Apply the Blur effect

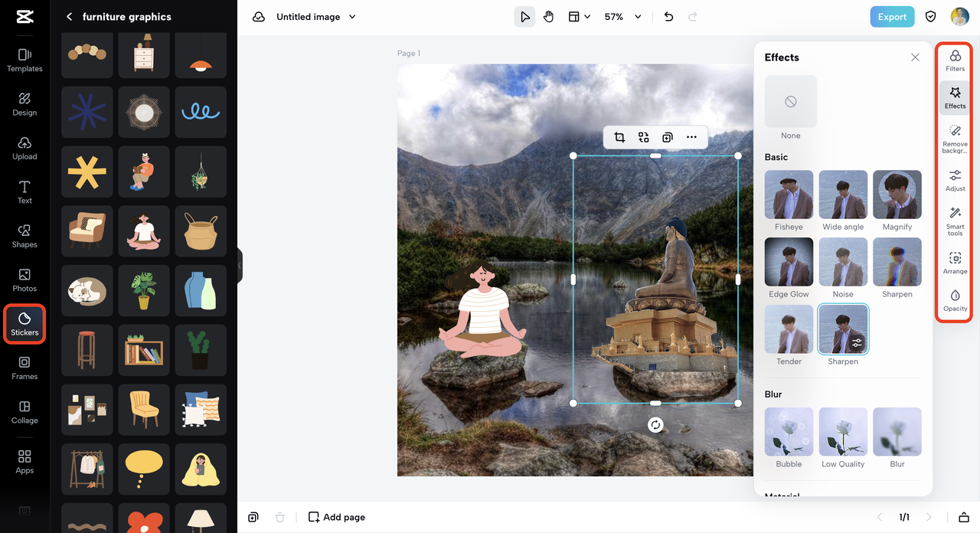click(897, 432)
